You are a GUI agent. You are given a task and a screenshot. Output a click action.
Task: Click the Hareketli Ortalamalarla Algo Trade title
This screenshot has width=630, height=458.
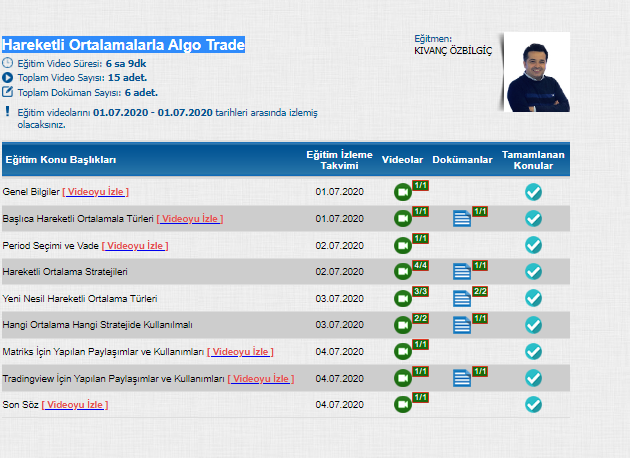click(x=123, y=45)
